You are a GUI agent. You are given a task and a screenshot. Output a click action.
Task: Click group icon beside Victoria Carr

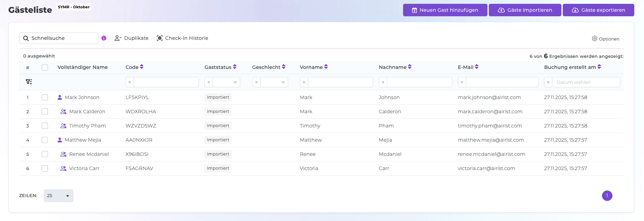point(63,168)
